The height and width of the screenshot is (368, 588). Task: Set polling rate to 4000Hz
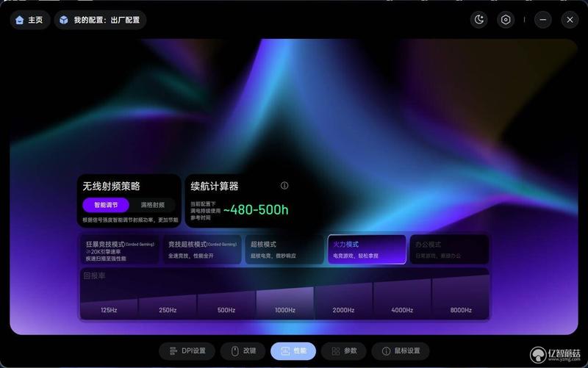pos(402,300)
